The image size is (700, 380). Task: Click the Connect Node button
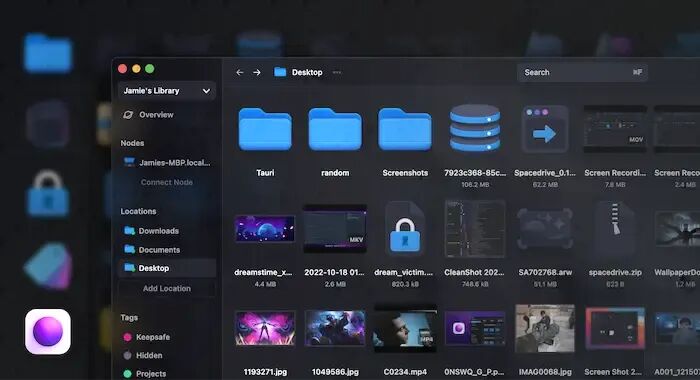click(167, 182)
